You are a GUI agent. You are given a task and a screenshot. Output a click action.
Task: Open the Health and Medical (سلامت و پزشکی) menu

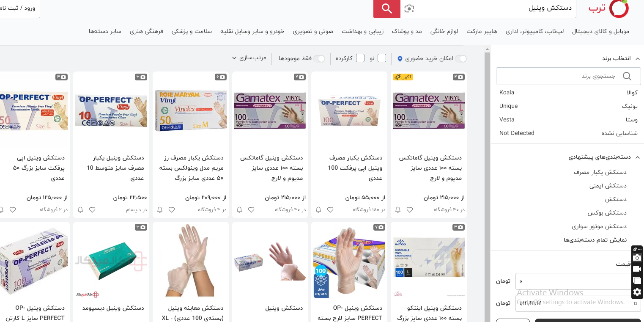point(192,31)
